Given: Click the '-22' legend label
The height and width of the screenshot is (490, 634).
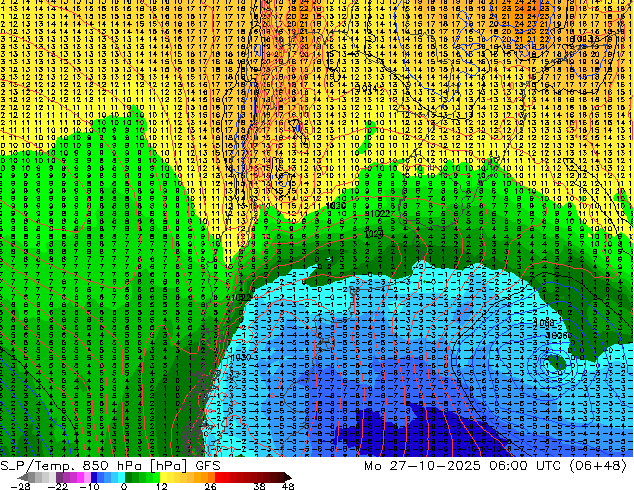Looking at the screenshot, I should (x=57, y=486).
